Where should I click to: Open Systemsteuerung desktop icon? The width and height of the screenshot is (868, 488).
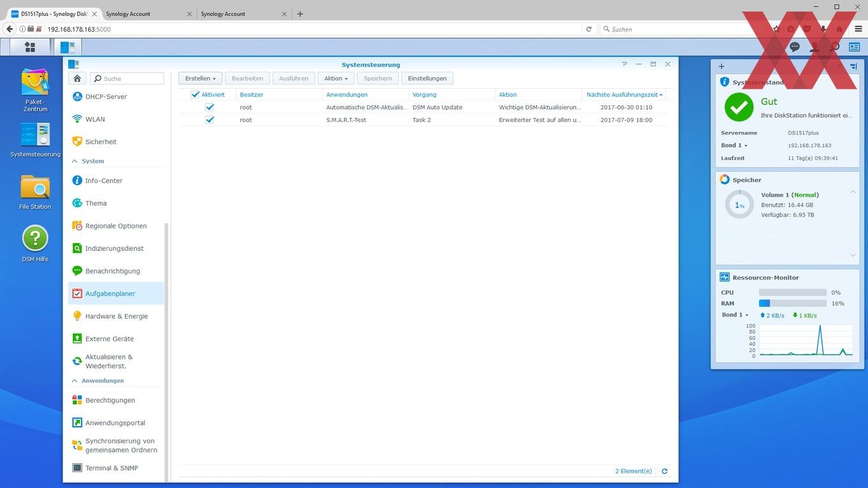coord(35,139)
